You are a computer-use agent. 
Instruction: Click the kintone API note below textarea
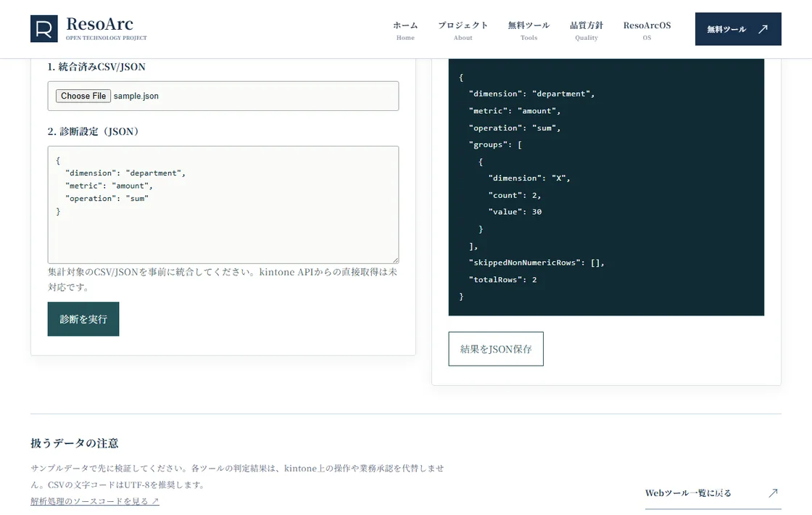pyautogui.click(x=223, y=279)
